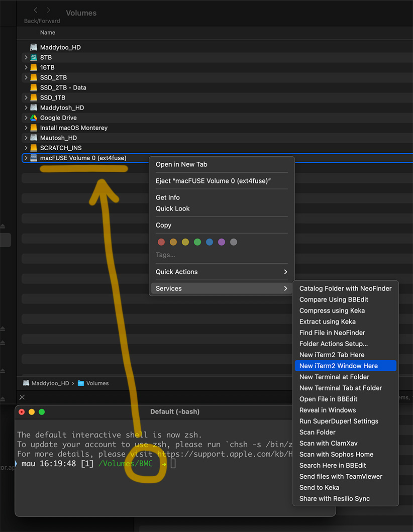Select Folder Actions Setup...
413x532 pixels.
click(346, 344)
